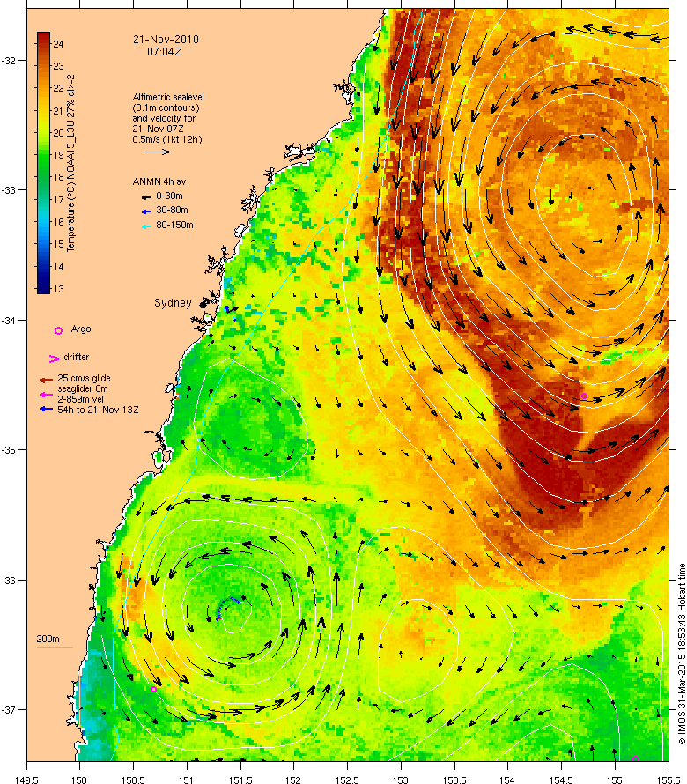
Task: Click the 0.5m/s velocity scale arrow
Action: [158, 152]
